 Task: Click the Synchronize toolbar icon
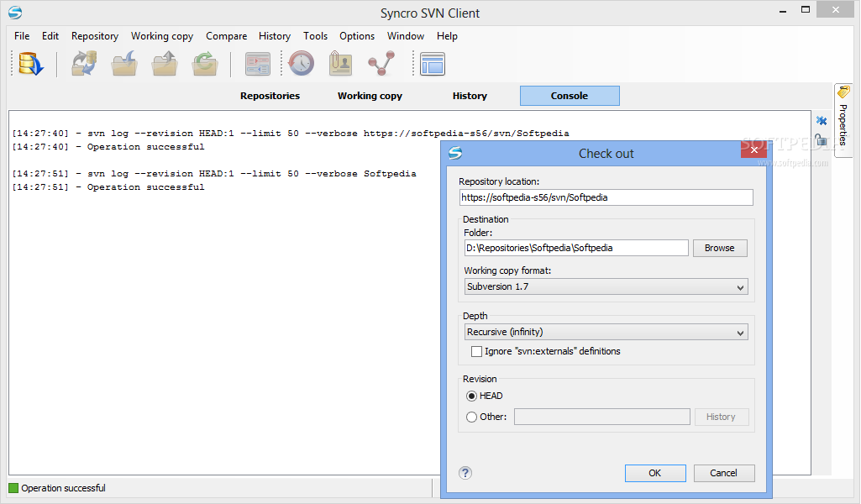84,64
